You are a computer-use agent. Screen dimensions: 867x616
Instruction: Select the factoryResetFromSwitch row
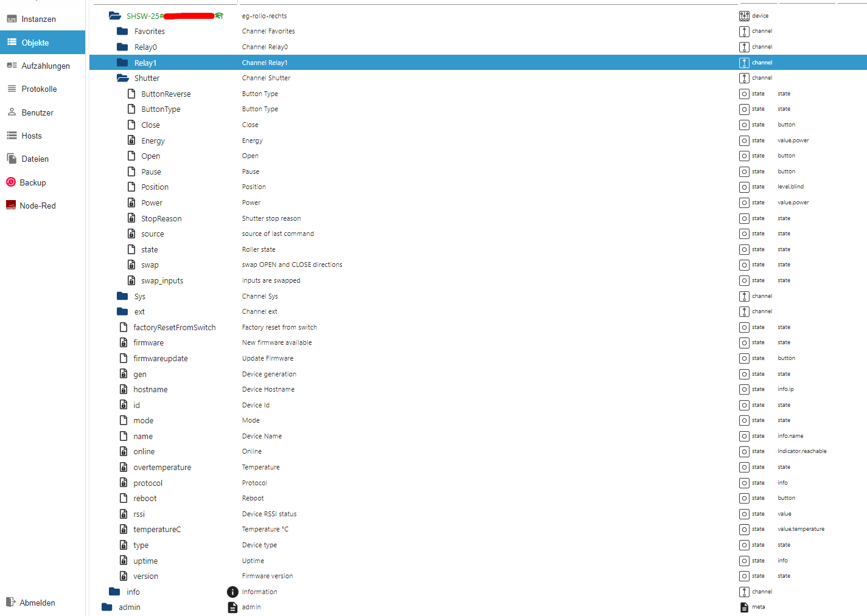pos(478,327)
